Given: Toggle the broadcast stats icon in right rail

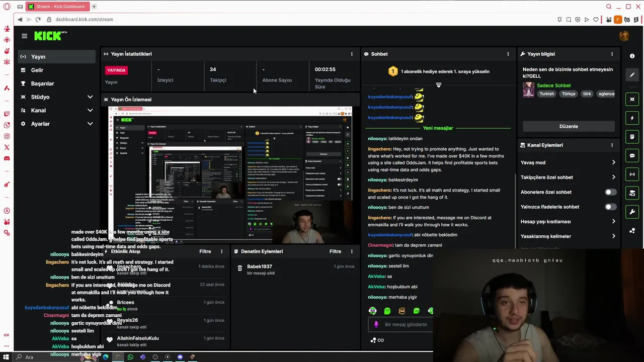Looking at the screenshot, I should (x=632, y=174).
